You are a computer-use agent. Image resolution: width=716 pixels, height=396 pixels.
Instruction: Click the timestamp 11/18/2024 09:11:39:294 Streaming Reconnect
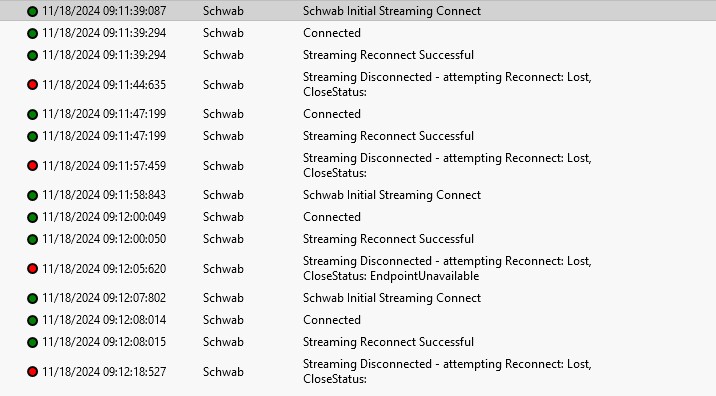coord(104,55)
